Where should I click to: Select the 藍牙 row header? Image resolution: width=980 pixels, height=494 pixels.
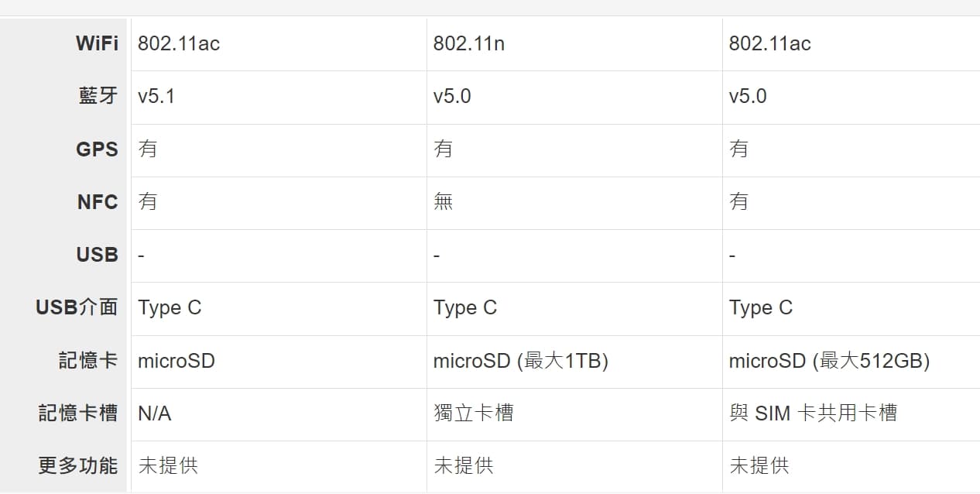[x=98, y=96]
